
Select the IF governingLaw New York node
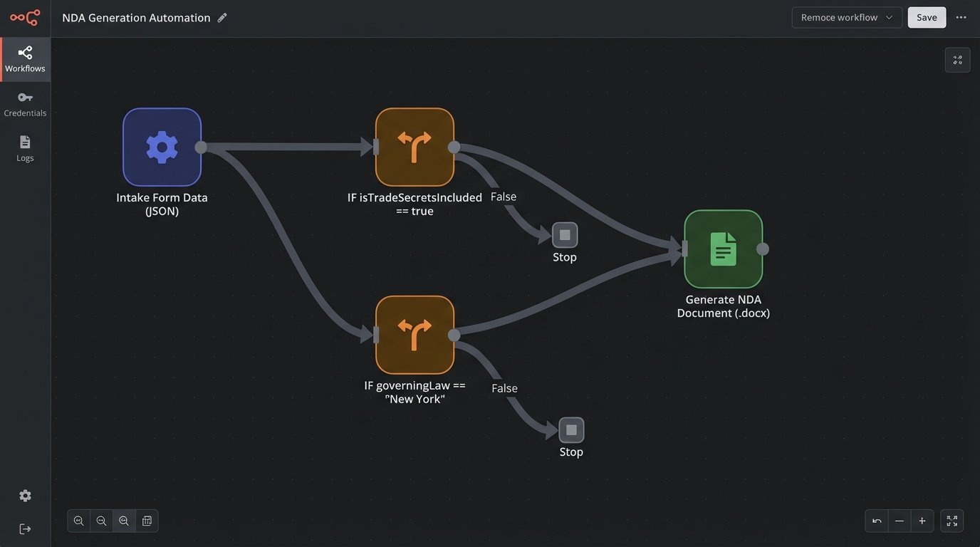(x=415, y=335)
